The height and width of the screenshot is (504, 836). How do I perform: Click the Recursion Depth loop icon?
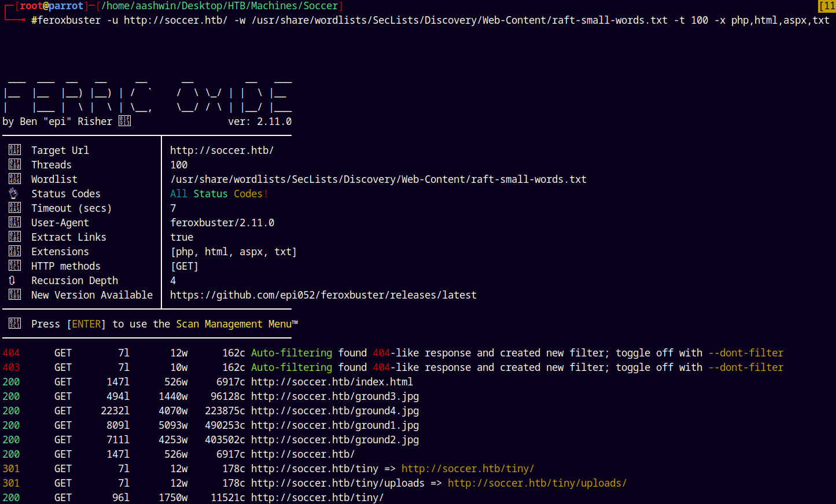tap(12, 280)
